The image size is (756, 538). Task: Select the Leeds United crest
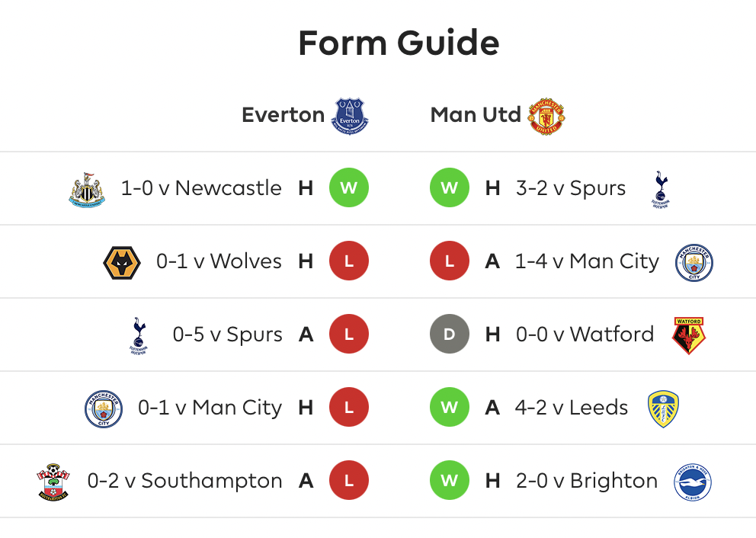click(664, 408)
